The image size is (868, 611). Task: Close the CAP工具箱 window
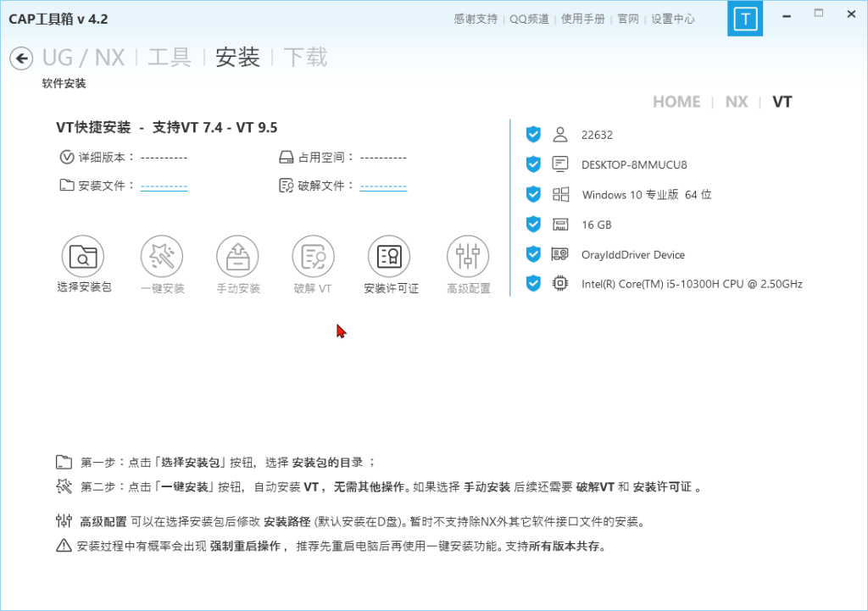pyautogui.click(x=851, y=14)
